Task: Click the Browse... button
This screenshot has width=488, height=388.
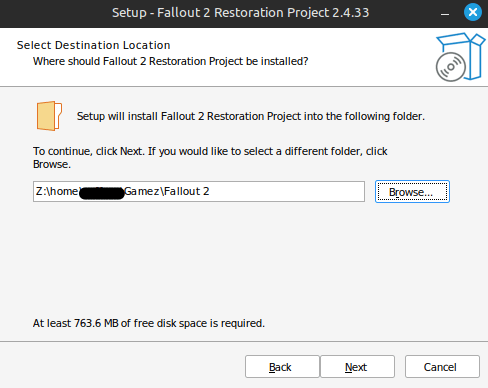Action: [x=412, y=192]
